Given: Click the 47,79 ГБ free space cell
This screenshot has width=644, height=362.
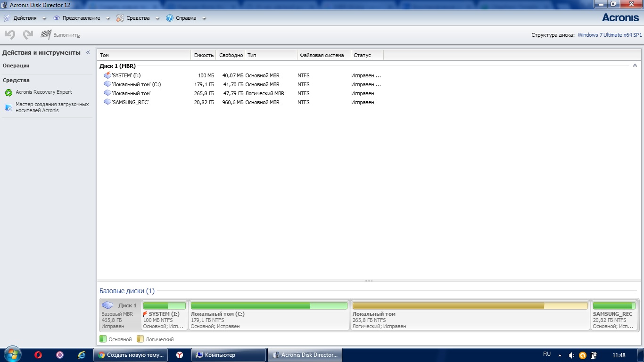Looking at the screenshot, I should click(233, 93).
